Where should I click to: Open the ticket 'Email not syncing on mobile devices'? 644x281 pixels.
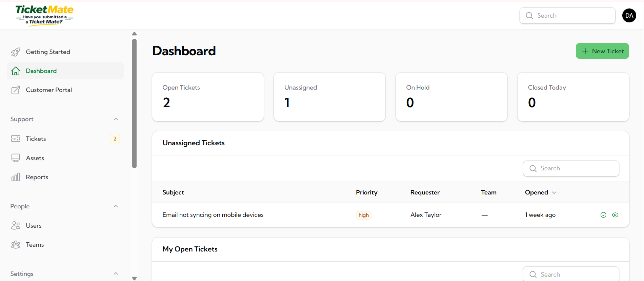pyautogui.click(x=213, y=215)
